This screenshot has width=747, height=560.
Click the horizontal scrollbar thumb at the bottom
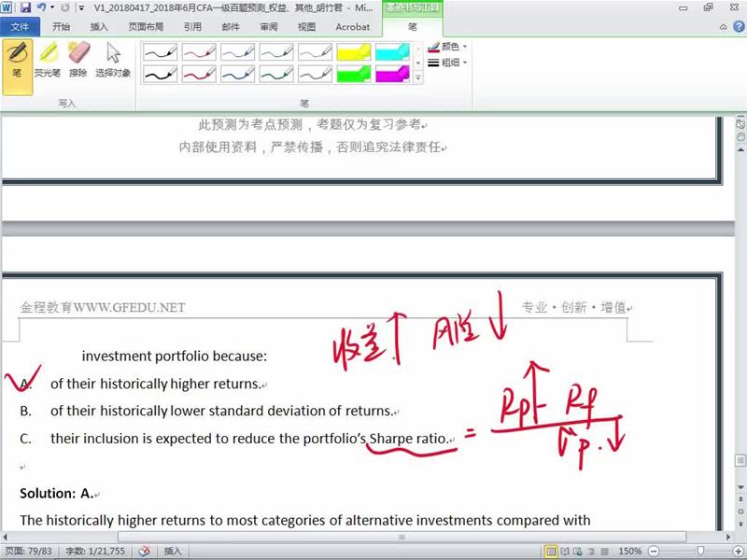coord(402,538)
